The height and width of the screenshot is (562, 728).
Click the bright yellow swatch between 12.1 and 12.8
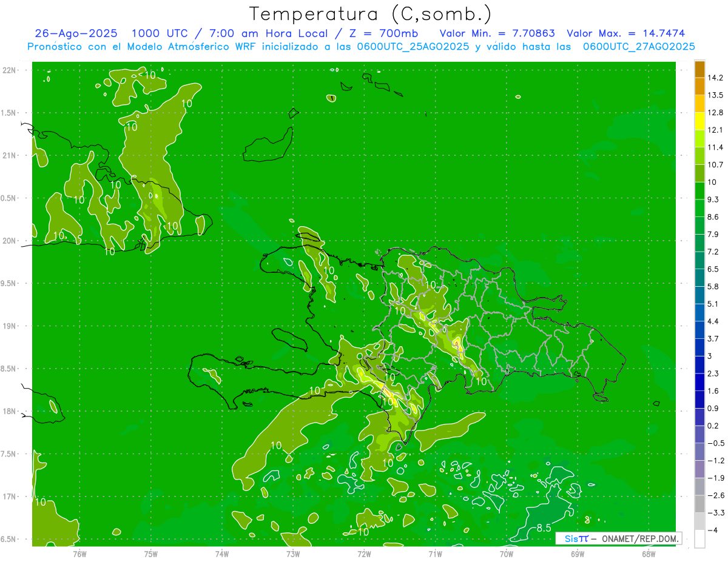click(x=699, y=121)
